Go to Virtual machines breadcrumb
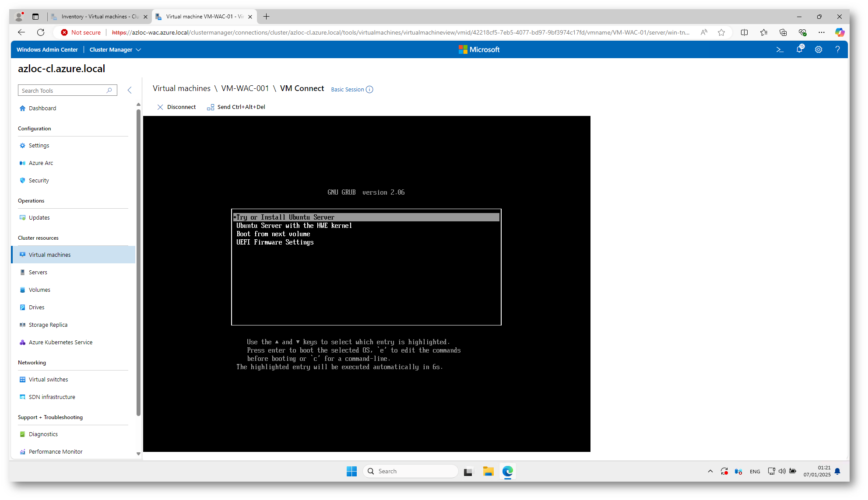 coord(182,88)
